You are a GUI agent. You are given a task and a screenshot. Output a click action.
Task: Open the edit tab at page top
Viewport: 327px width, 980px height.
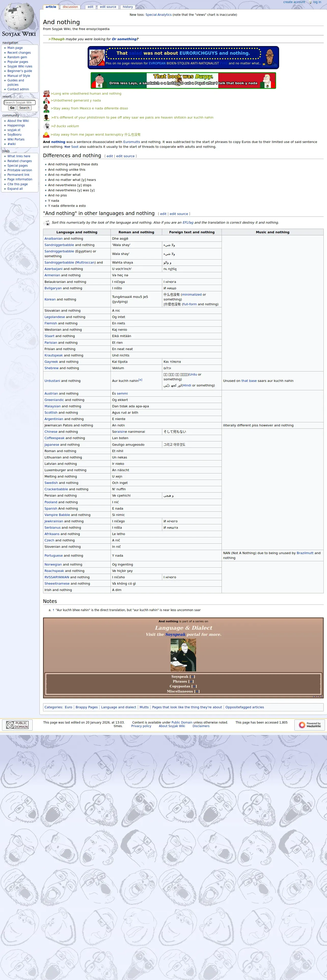point(90,7)
